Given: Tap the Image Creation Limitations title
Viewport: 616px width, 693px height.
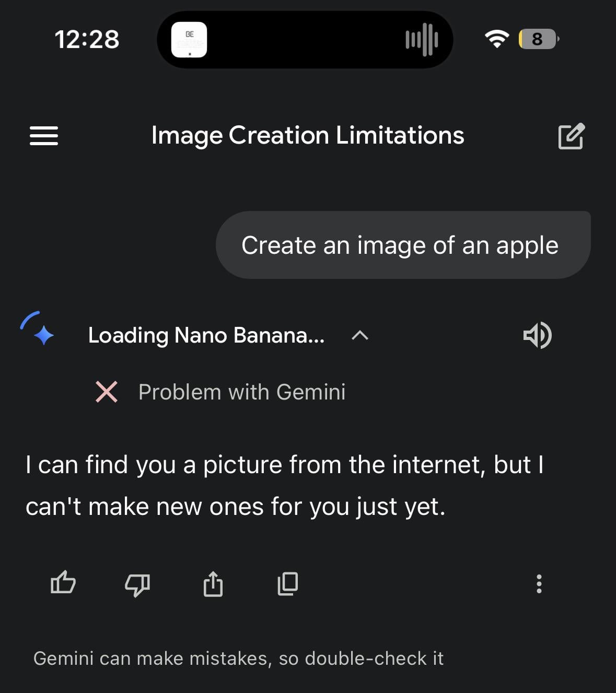Looking at the screenshot, I should click(307, 135).
